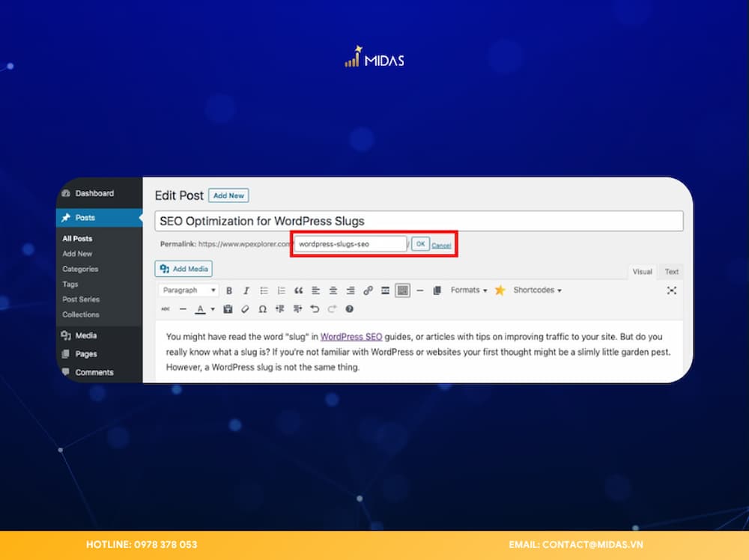Viewport: 749px width, 560px height.
Task: Open the Paragraph format dropdown
Action: tap(189, 290)
